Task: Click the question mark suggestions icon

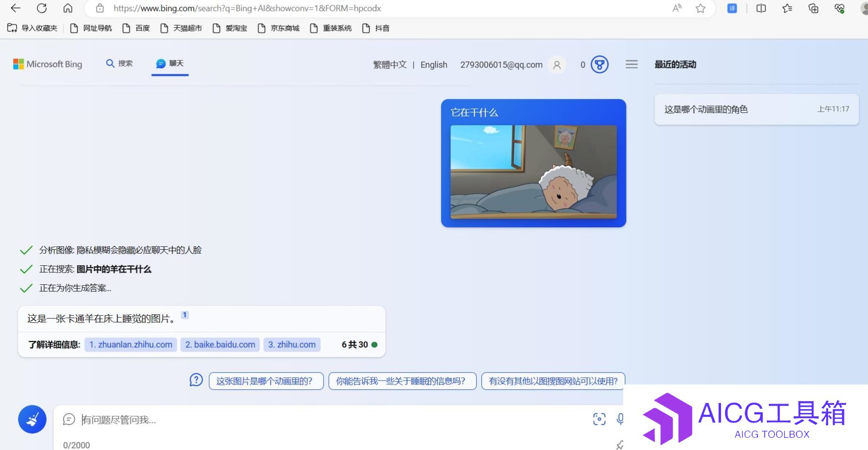Action: tap(196, 380)
